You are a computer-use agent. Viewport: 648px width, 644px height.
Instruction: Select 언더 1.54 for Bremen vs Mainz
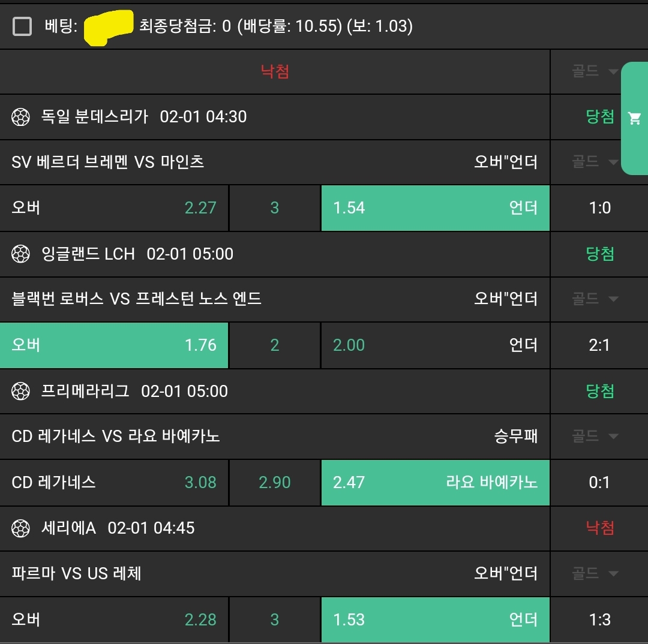(435, 208)
